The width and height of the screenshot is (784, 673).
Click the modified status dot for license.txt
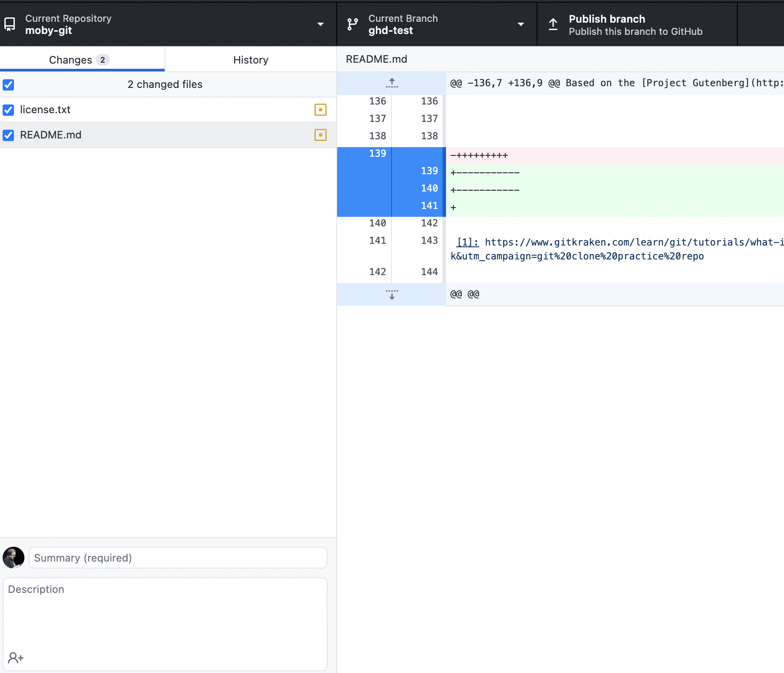(x=321, y=110)
